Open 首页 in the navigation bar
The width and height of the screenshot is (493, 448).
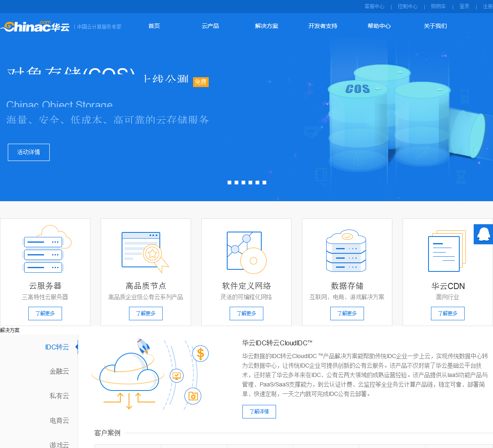[x=154, y=26]
